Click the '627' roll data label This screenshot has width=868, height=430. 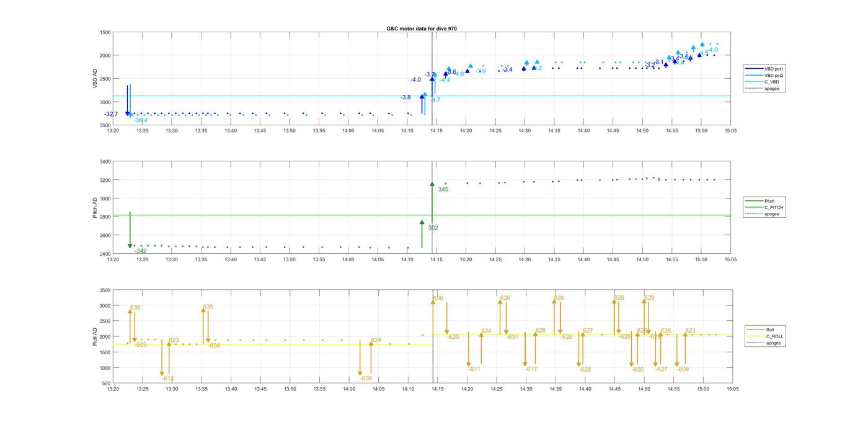588,331
